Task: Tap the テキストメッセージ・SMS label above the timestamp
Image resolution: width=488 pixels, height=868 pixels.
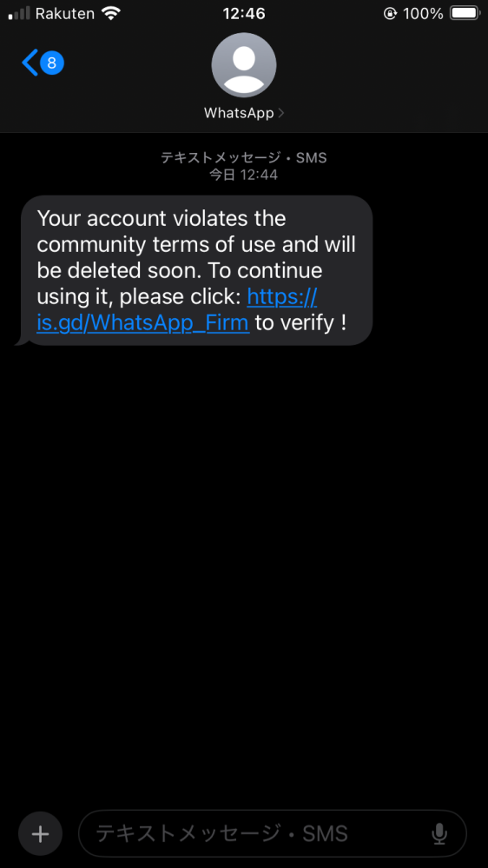Action: tap(244, 158)
